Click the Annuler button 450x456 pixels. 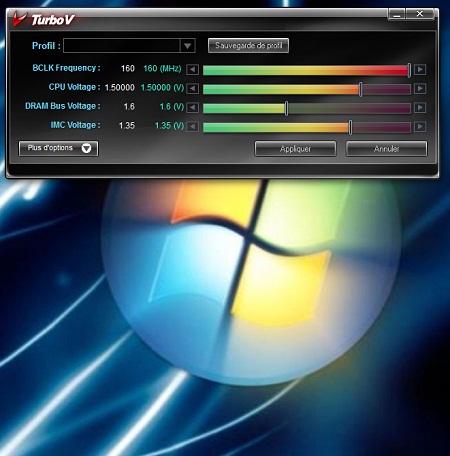tap(386, 149)
